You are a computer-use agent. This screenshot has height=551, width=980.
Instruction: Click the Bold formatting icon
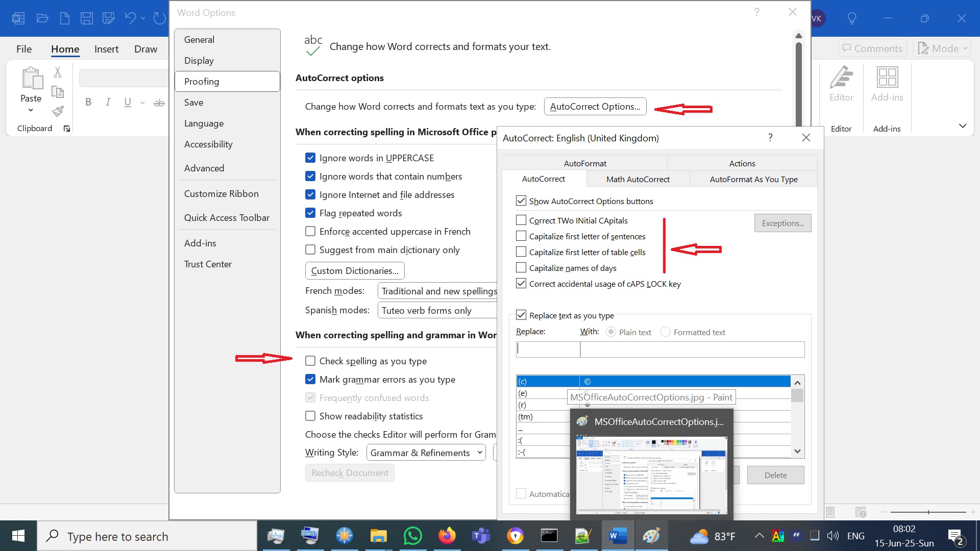click(88, 102)
